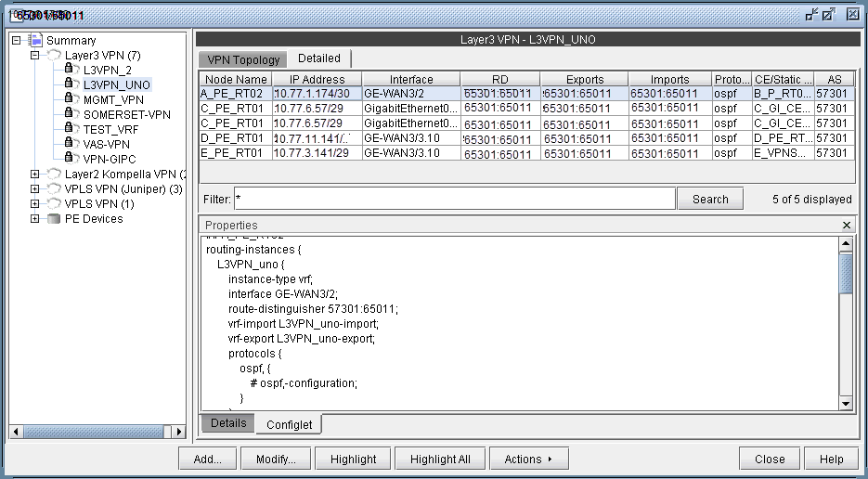The image size is (868, 479).
Task: Click the SOMERSET-VPN lock icon
Action: pyautogui.click(x=70, y=114)
